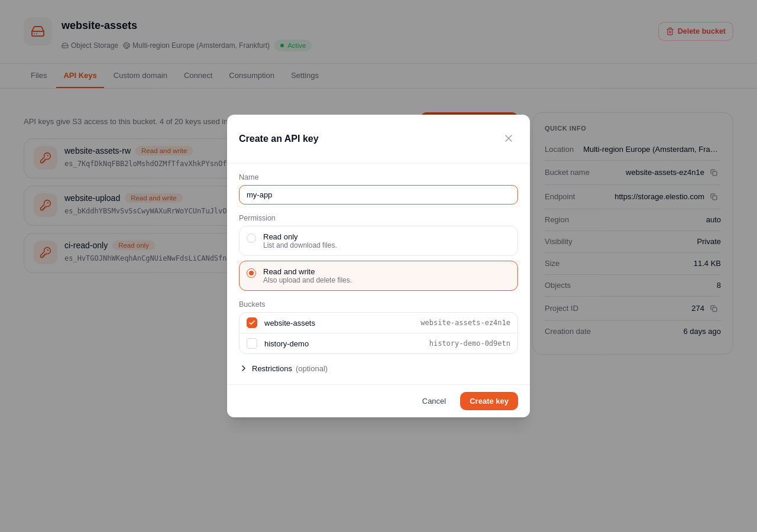Click the website-assets-rw key name
Image resolution: width=757 pixels, height=532 pixels.
pyautogui.click(x=98, y=151)
